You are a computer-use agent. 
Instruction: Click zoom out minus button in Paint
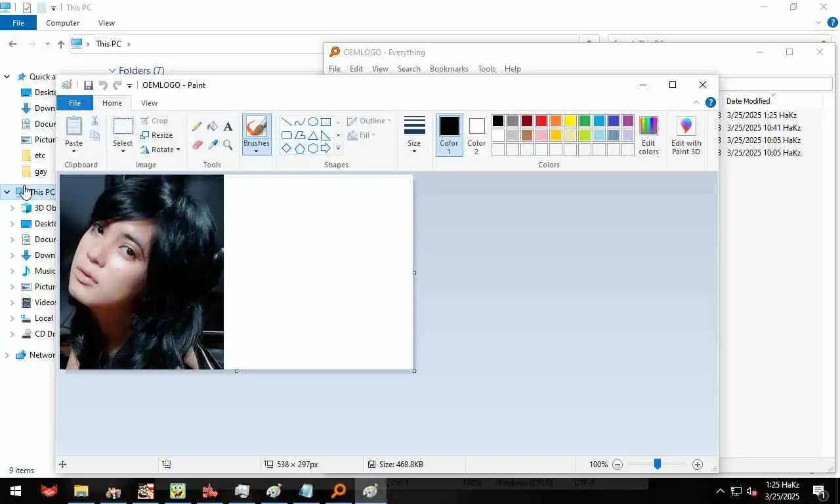click(618, 465)
